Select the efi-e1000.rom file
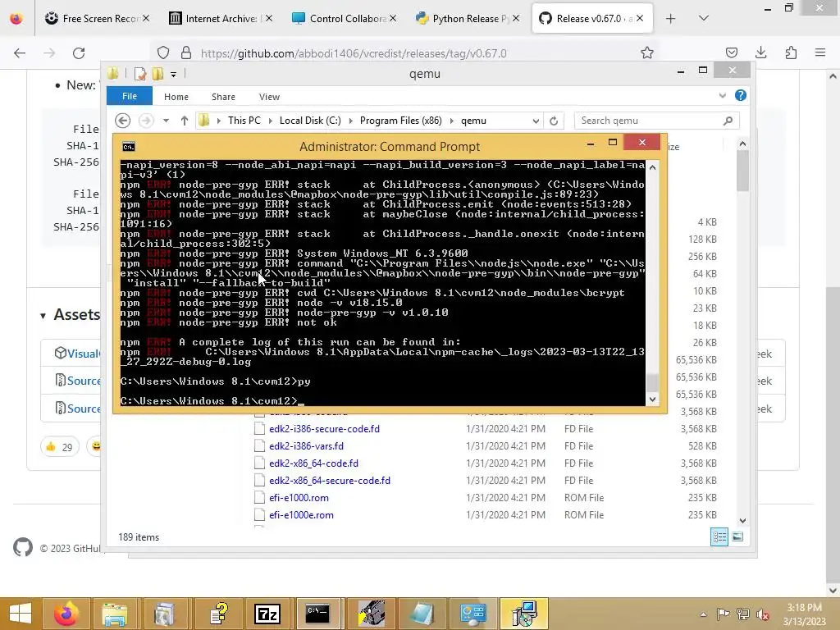 (x=299, y=498)
